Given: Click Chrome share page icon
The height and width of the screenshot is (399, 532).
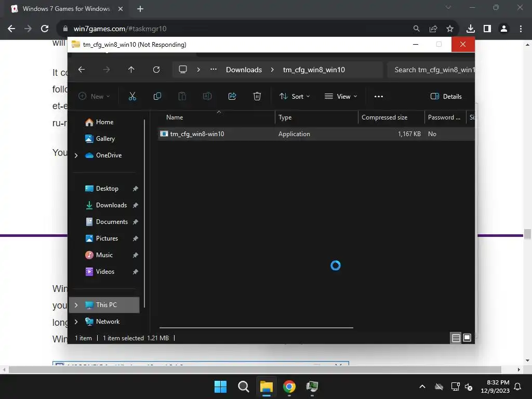Looking at the screenshot, I should coord(433,29).
